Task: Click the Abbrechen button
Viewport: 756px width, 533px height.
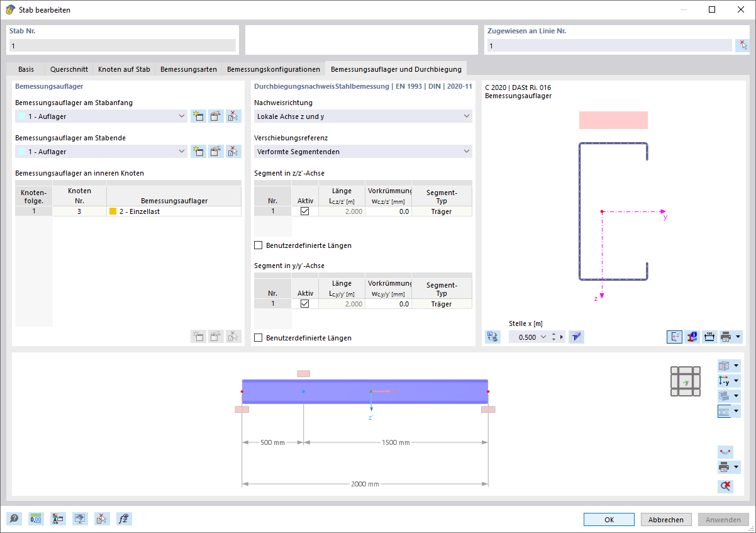Action: pyautogui.click(x=666, y=520)
